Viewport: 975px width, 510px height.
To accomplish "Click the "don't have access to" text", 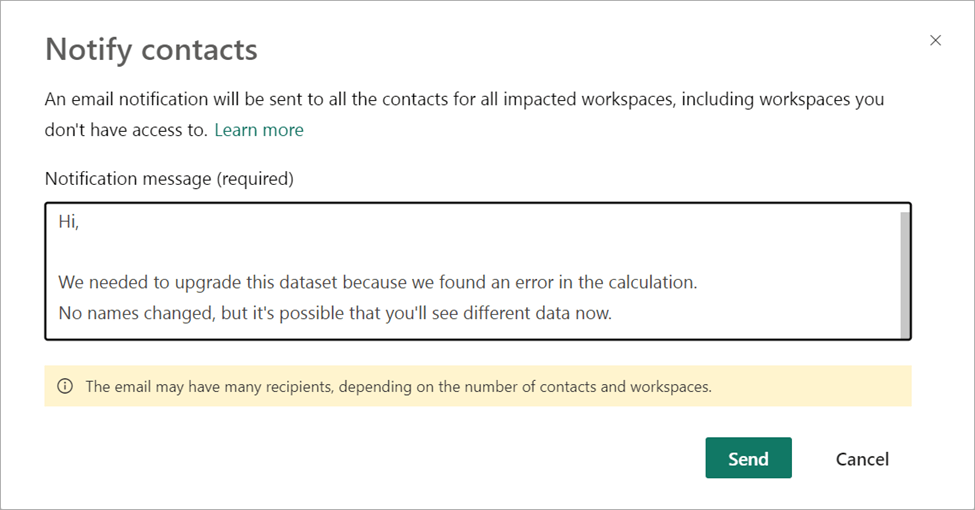I will [124, 130].
